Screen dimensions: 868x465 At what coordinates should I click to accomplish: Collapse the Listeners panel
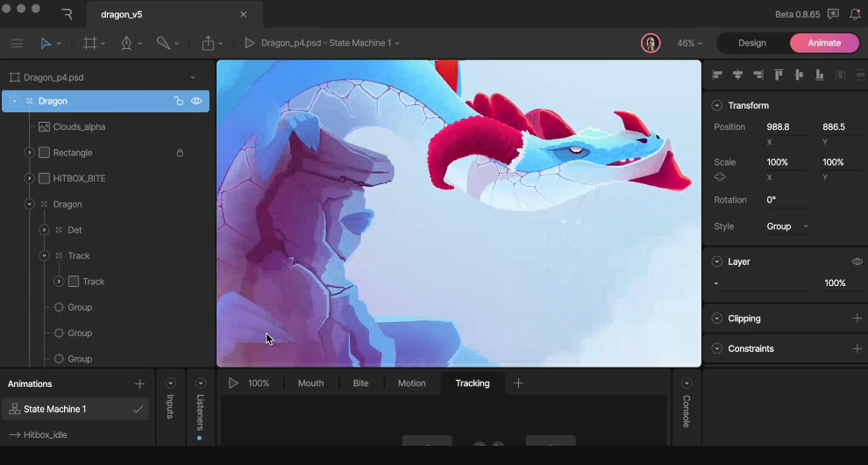(x=201, y=383)
